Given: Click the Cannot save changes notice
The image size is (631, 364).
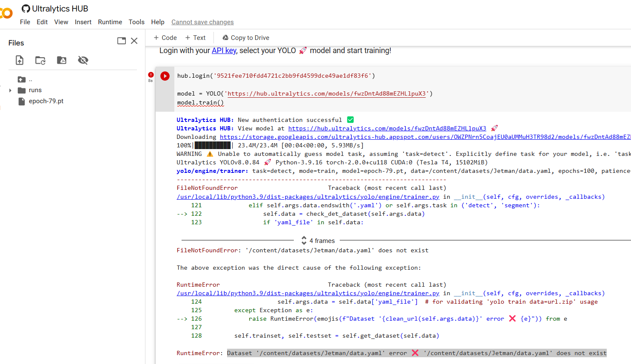Looking at the screenshot, I should (202, 22).
